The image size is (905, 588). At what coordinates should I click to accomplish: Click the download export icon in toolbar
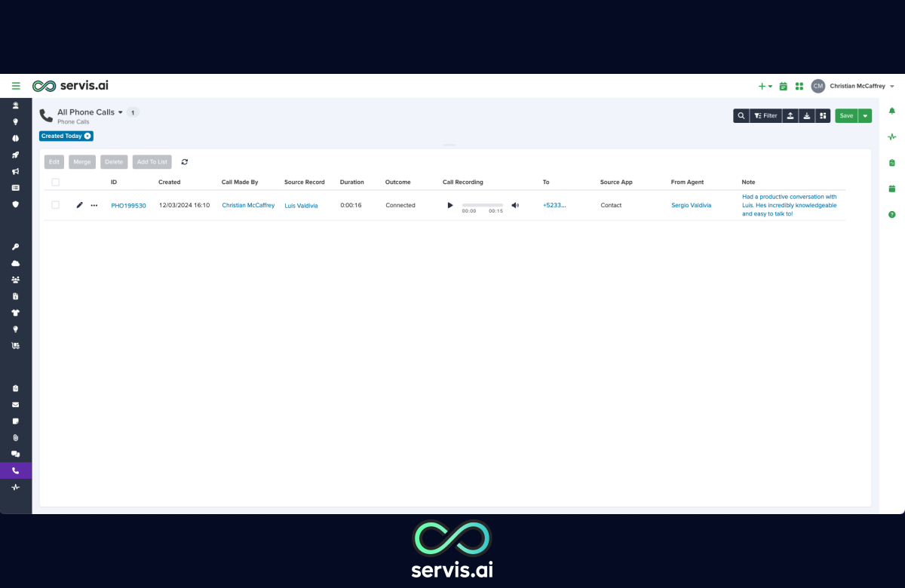(x=807, y=116)
